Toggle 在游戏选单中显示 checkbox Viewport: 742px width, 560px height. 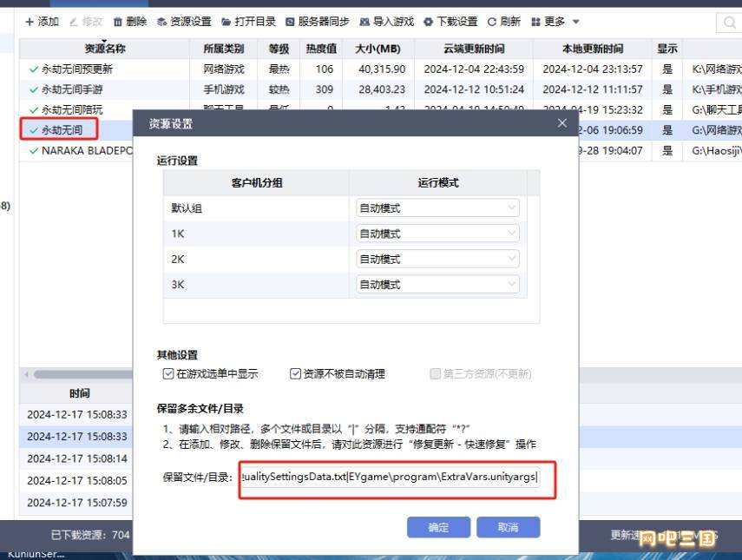coord(168,374)
